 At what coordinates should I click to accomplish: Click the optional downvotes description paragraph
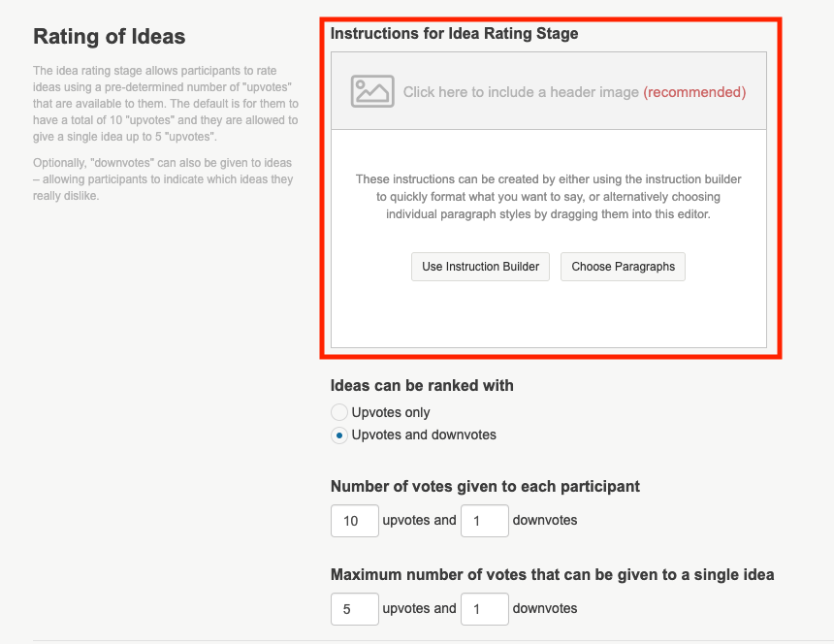click(163, 179)
